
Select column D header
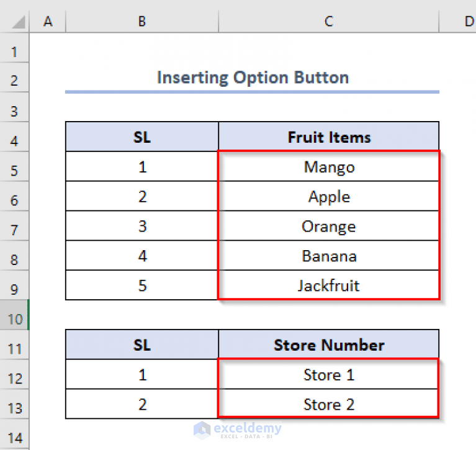point(458,22)
